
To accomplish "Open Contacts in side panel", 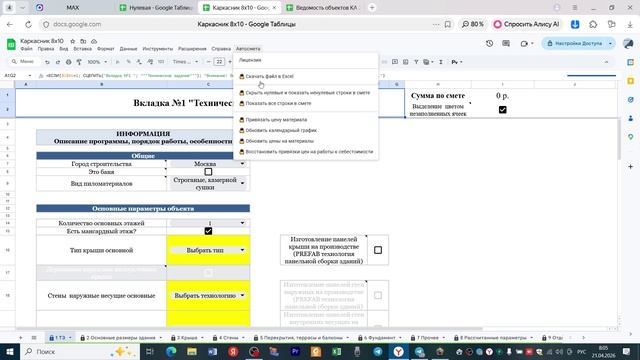I will click(x=631, y=118).
